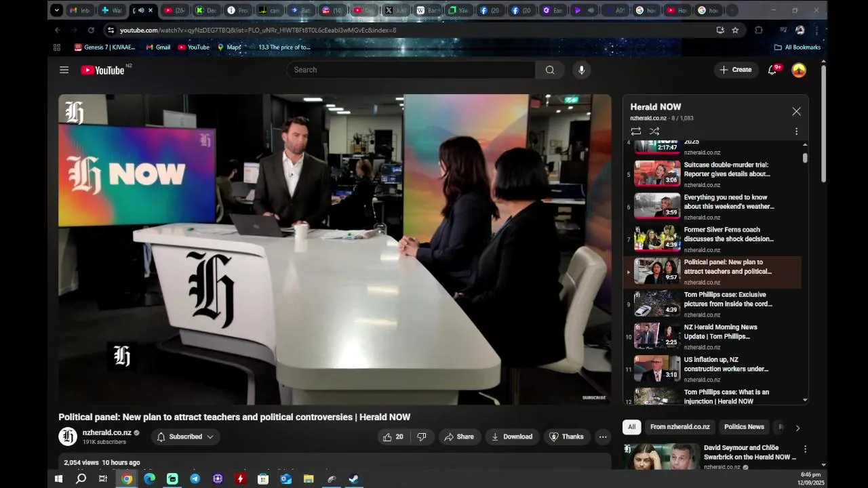Play Tom Phillips case Exclusive pictures video

click(712, 304)
